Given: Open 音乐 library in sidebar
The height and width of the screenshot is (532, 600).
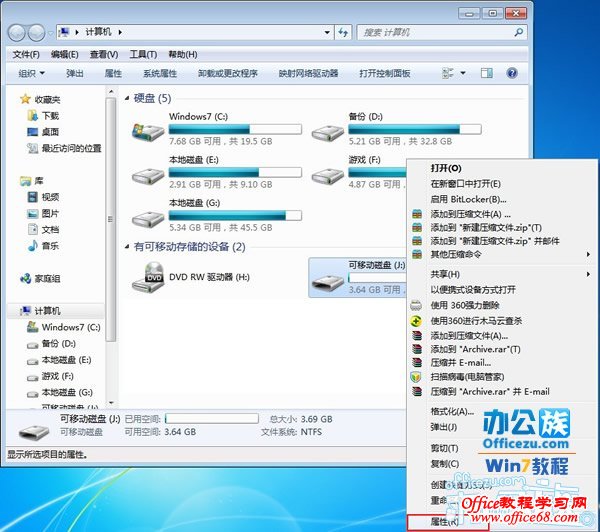Looking at the screenshot, I should (x=49, y=245).
